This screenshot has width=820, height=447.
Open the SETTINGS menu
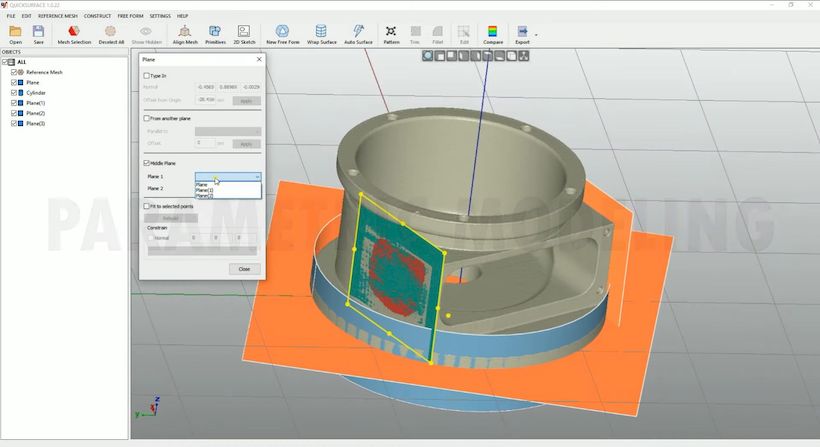click(160, 16)
